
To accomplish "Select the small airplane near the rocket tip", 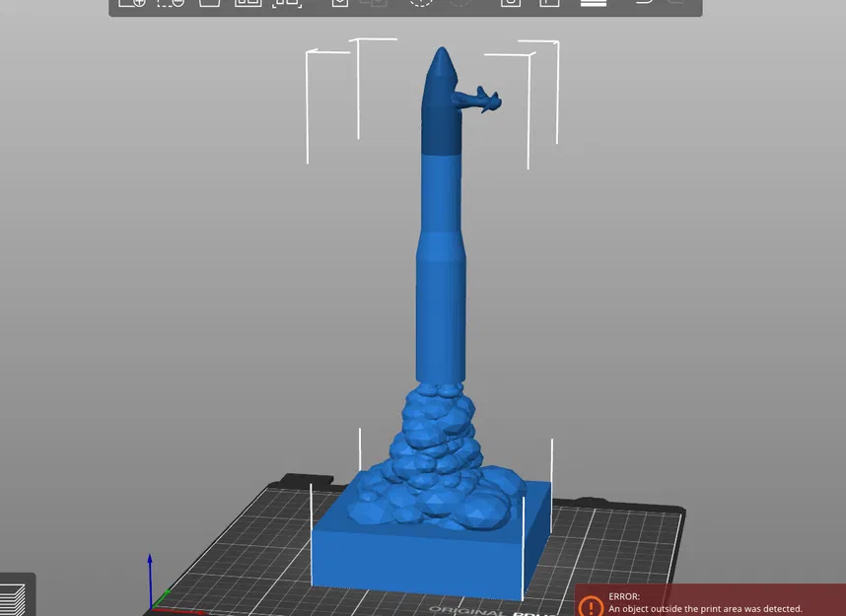I will click(478, 100).
